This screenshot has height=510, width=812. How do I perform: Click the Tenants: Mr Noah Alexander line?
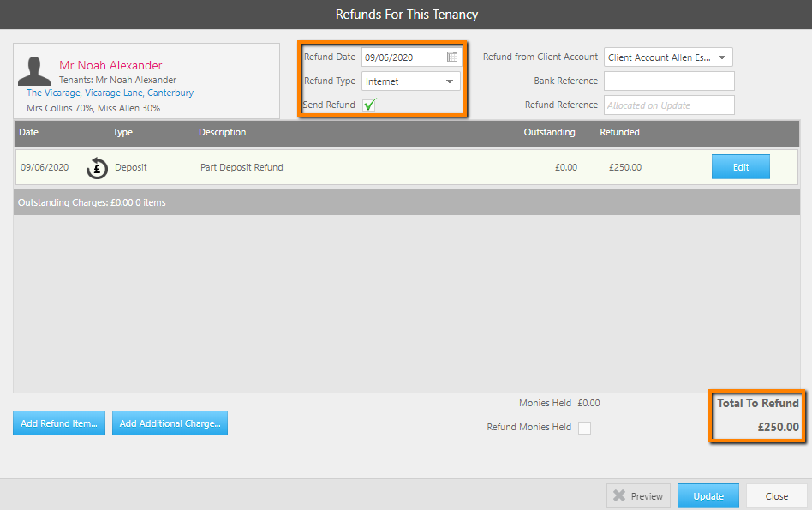(x=117, y=80)
